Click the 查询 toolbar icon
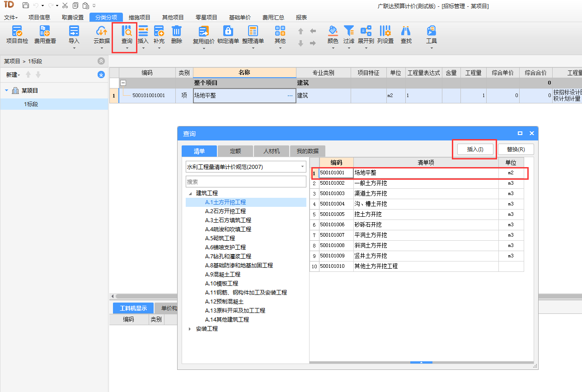Screen dimensions: 582x392 pos(127,32)
